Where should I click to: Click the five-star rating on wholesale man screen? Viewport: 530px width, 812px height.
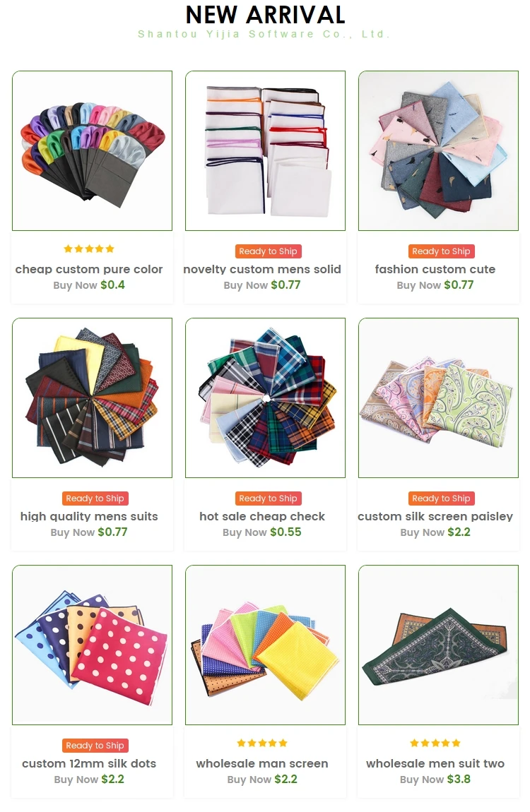click(x=262, y=743)
